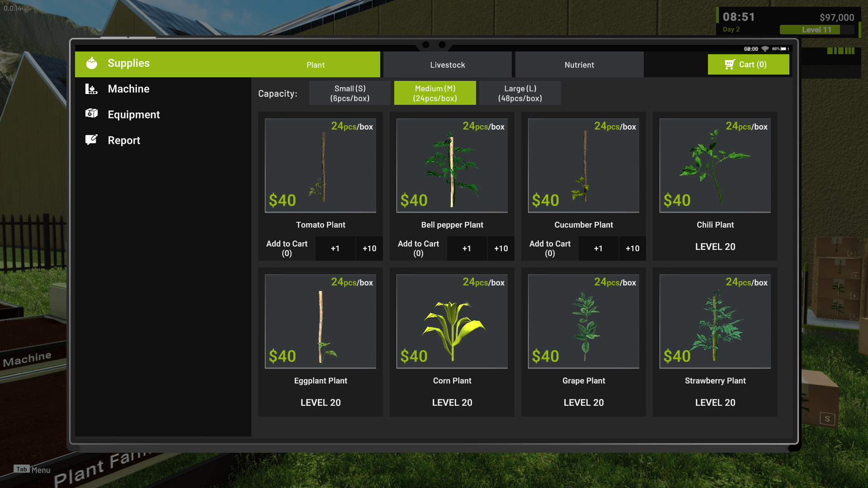Add one Bell pepper Plant box
Screen dimensions: 868x488
(x=467, y=249)
